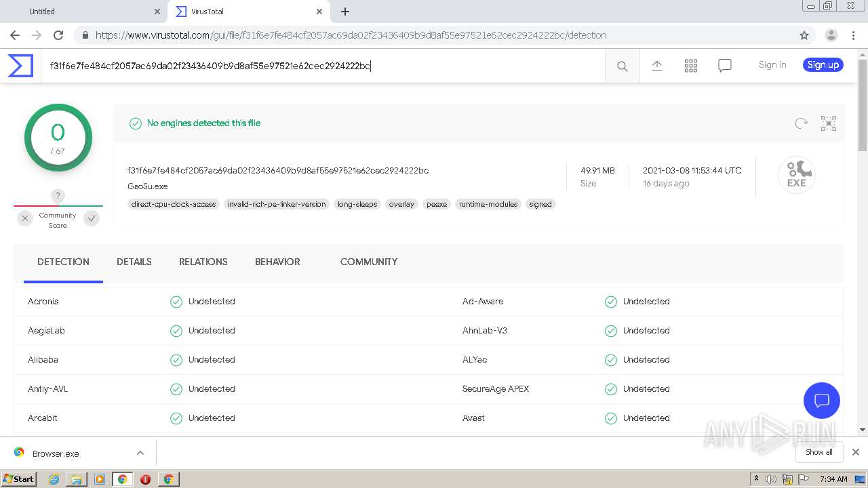The image size is (868, 488).
Task: Select the signed tag
Action: pos(540,204)
